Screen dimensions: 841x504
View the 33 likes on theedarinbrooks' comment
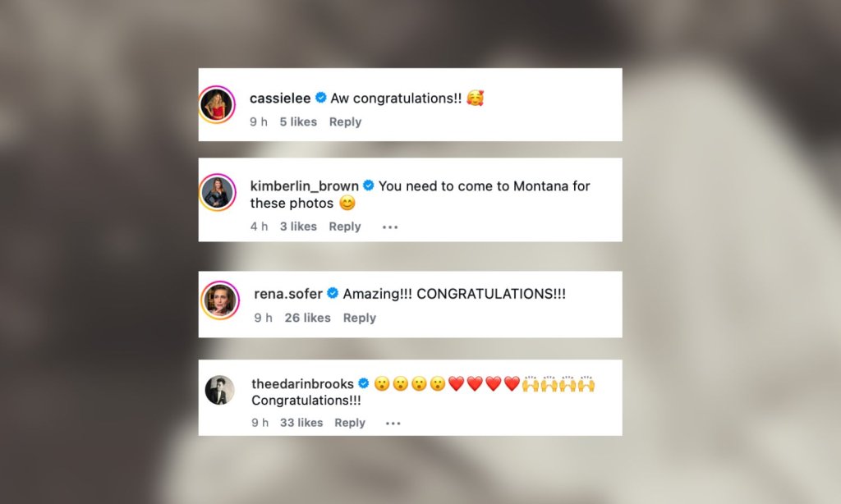(301, 423)
